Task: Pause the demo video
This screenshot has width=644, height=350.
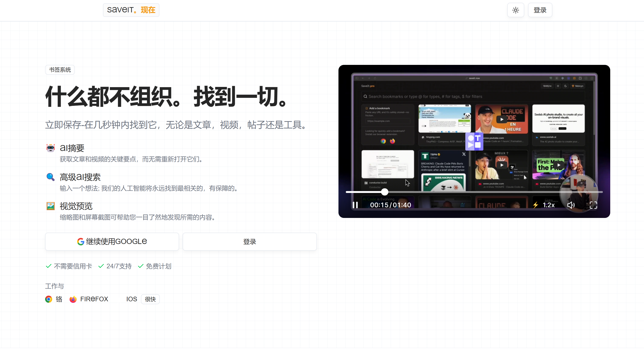Action: click(x=355, y=205)
